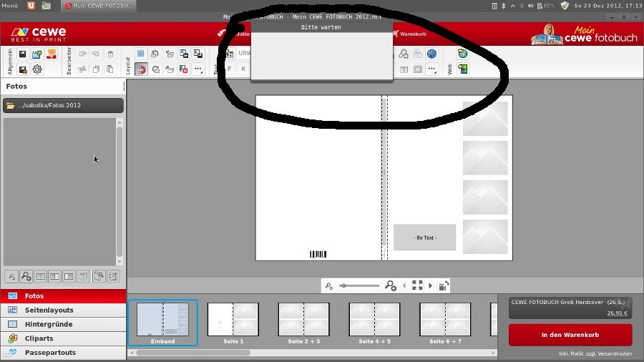This screenshot has height=362, width=644.
Task: Open the Fotos 2012 folder path dropdown
Action: [63, 105]
